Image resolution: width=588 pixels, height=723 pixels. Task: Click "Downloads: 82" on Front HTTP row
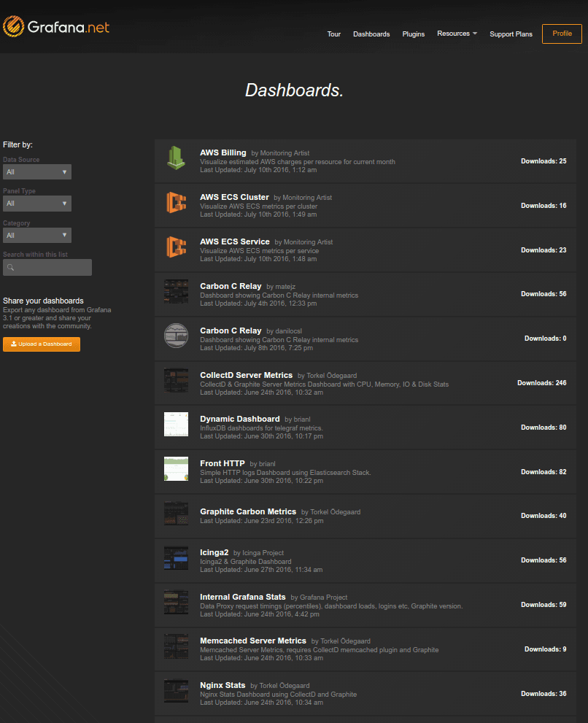tap(543, 472)
